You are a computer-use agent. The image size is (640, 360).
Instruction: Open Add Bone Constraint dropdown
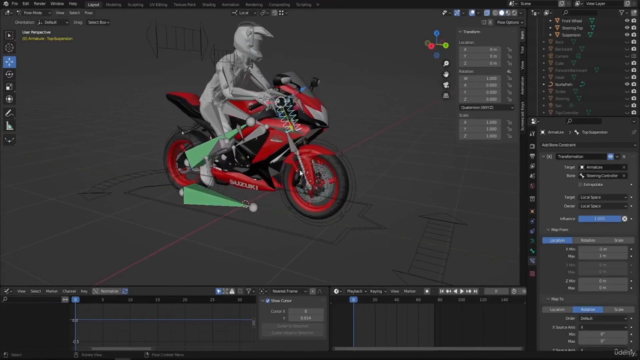(x=588, y=145)
